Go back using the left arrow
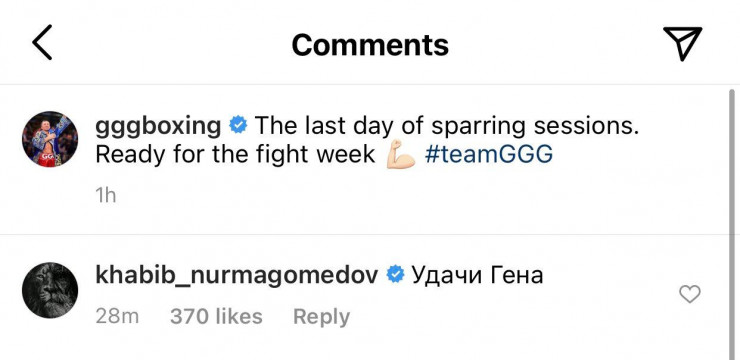The height and width of the screenshot is (360, 740). 42,42
